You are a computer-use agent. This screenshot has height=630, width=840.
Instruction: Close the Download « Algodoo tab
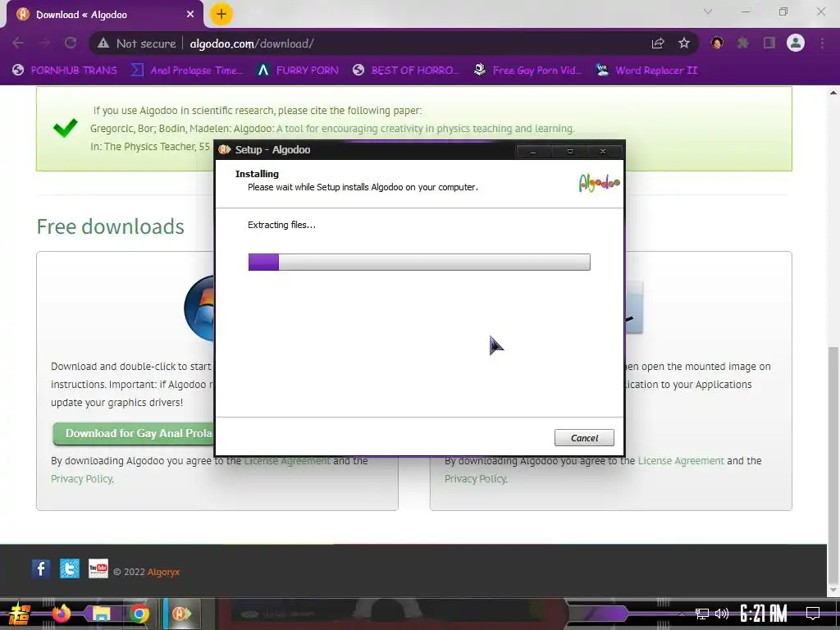pos(190,15)
